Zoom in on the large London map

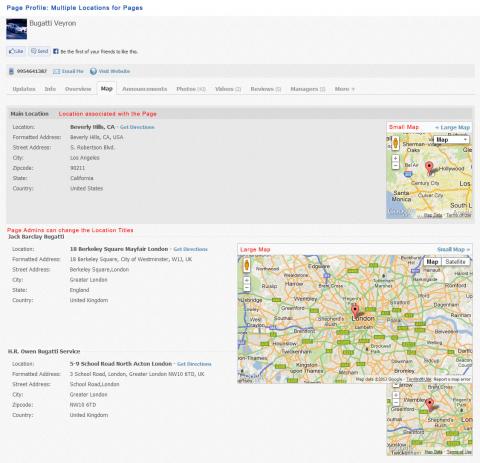(x=247, y=280)
